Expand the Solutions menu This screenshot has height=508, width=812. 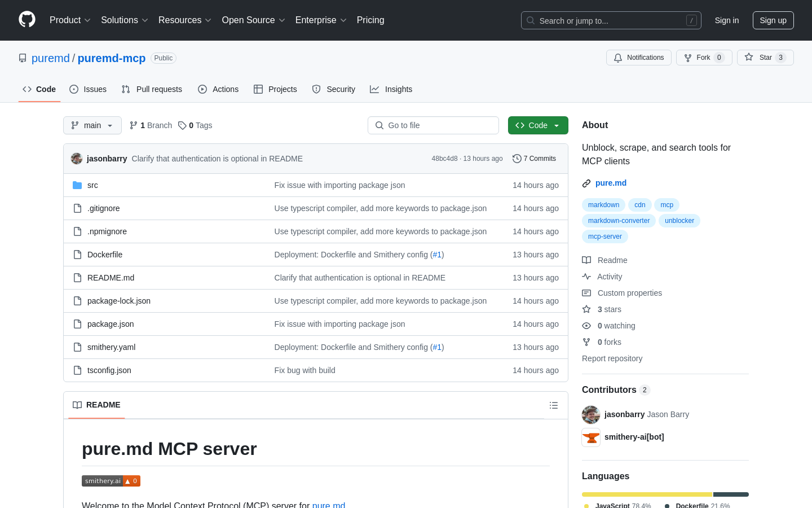click(x=125, y=20)
